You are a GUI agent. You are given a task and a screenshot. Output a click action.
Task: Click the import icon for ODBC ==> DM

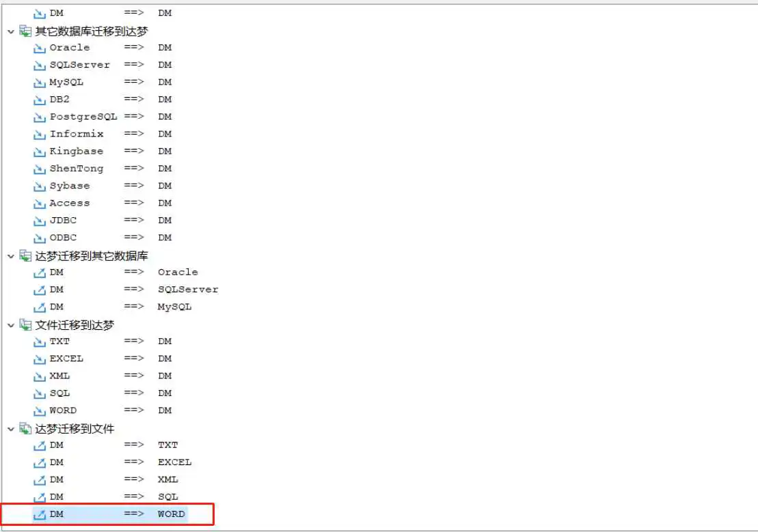click(40, 238)
